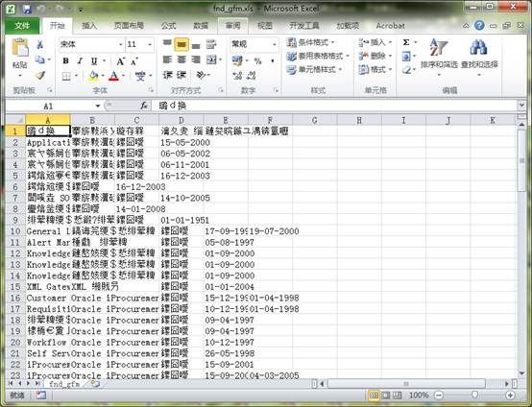Image resolution: width=532 pixels, height=407 pixels.
Task: Apply the red font color A
Action: coord(114,76)
